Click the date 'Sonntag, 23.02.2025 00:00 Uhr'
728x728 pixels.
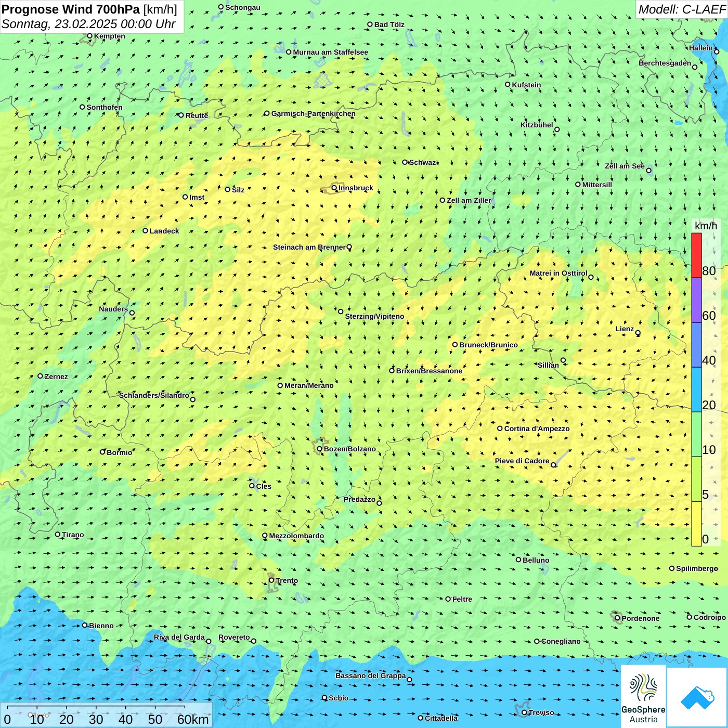point(88,24)
